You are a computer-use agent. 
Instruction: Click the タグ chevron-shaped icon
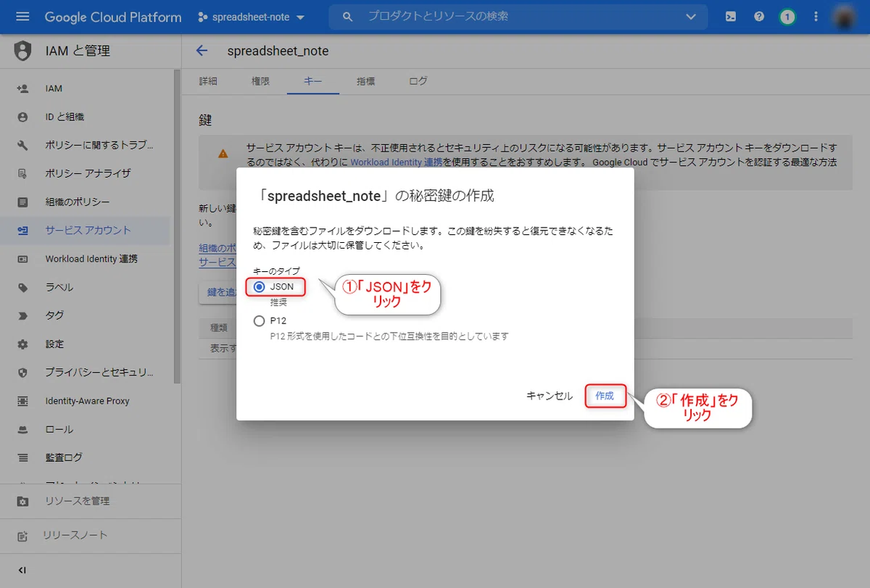pos(22,315)
